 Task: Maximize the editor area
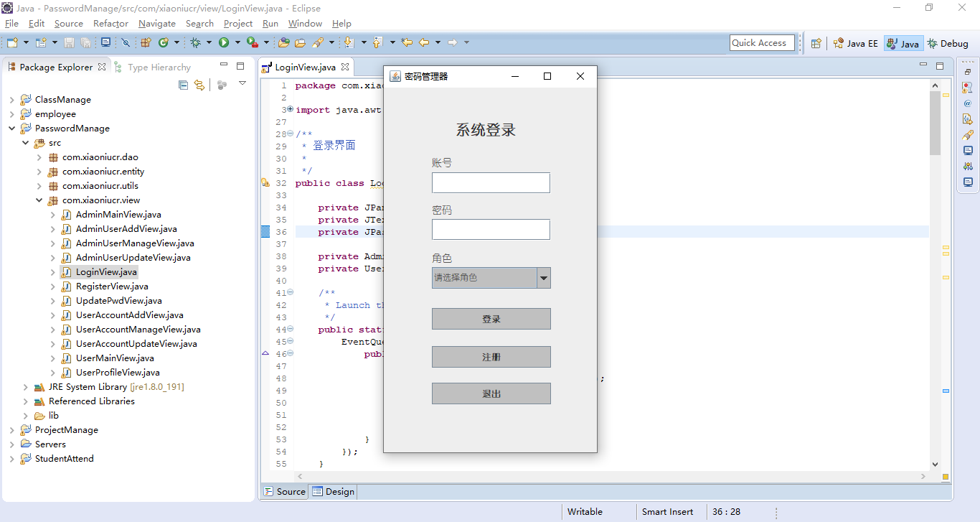pos(940,65)
